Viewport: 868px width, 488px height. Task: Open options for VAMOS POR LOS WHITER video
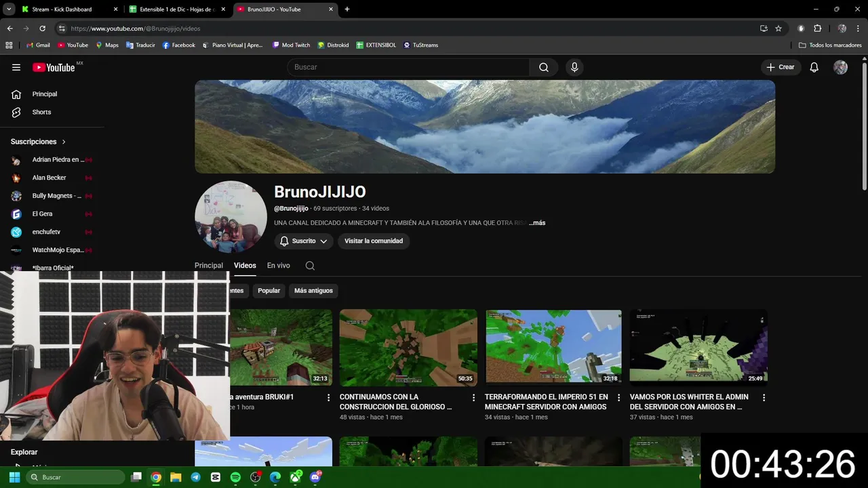(764, 398)
